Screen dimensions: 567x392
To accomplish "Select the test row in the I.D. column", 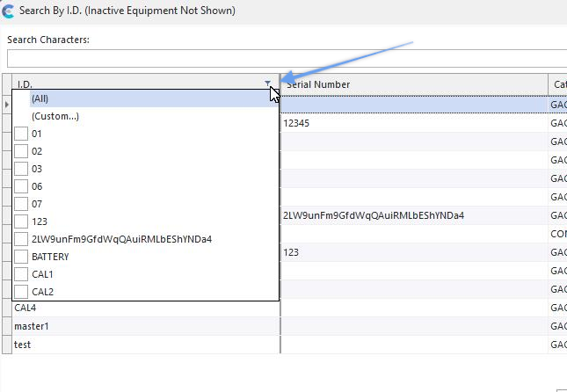I will [x=146, y=345].
